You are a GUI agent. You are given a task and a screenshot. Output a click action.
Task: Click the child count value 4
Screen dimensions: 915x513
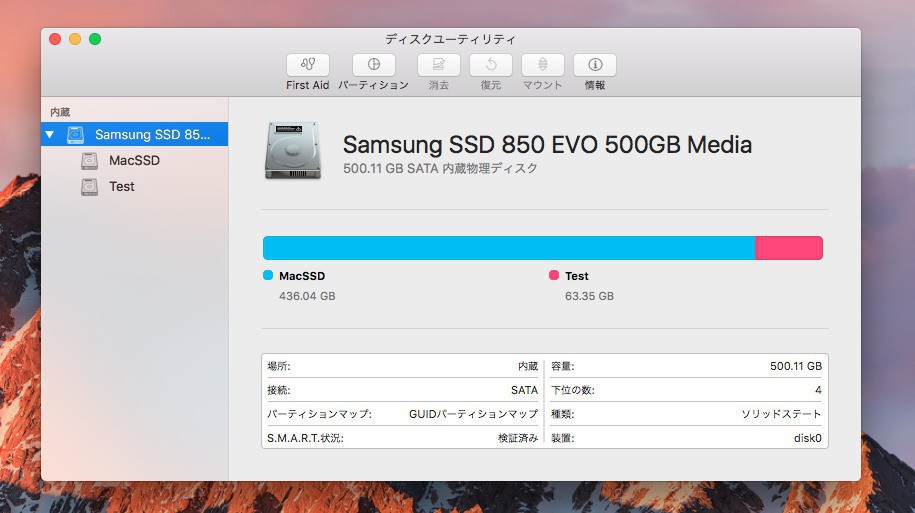click(x=818, y=390)
